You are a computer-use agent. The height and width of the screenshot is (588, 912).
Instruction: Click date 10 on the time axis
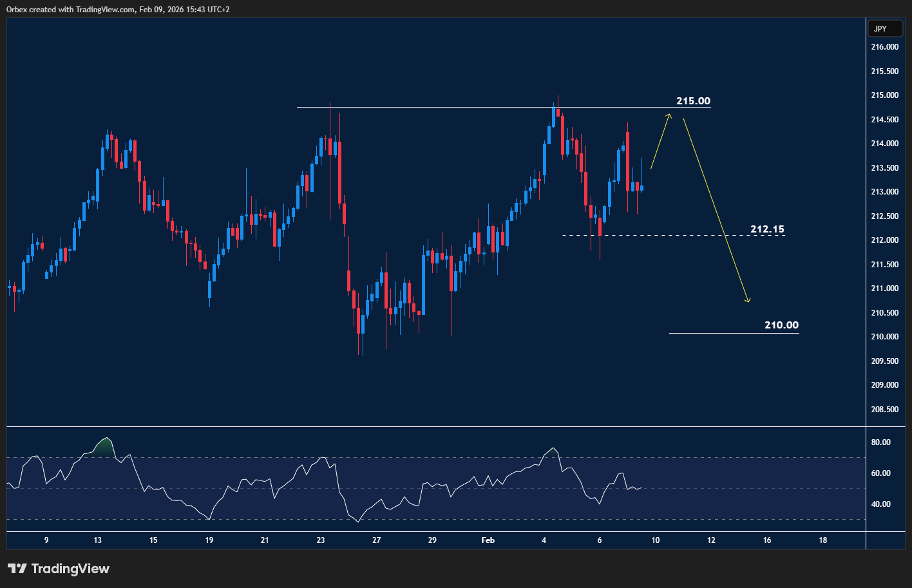click(655, 540)
